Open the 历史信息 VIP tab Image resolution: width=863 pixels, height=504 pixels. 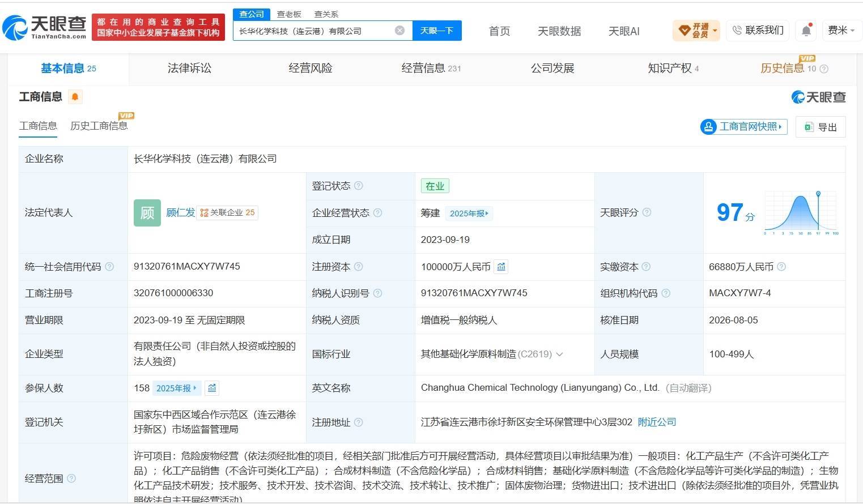pos(788,69)
